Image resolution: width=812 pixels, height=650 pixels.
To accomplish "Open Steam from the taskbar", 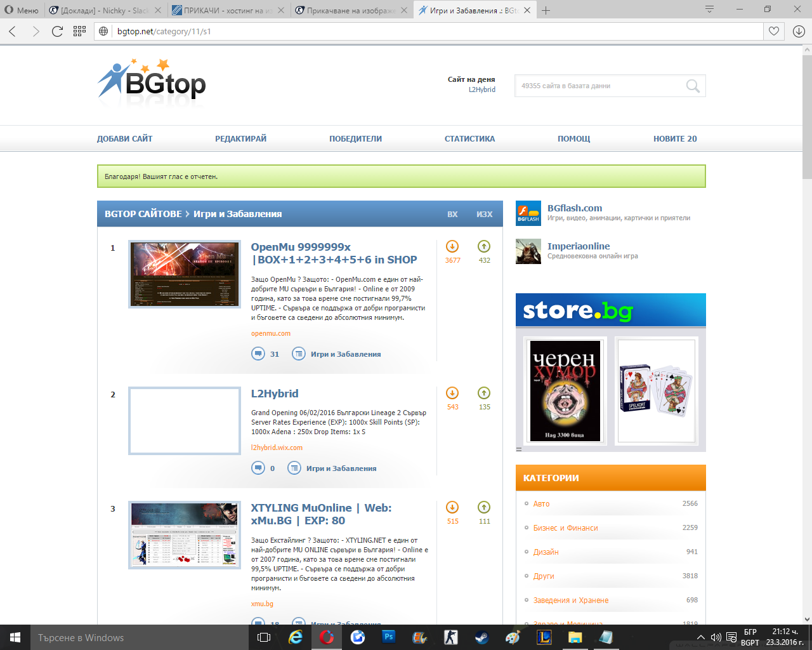I will [x=481, y=637].
